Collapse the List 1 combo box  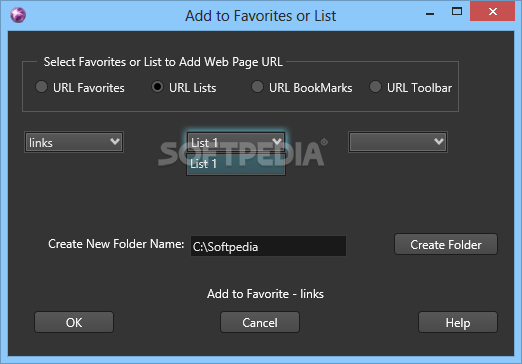tap(236, 142)
